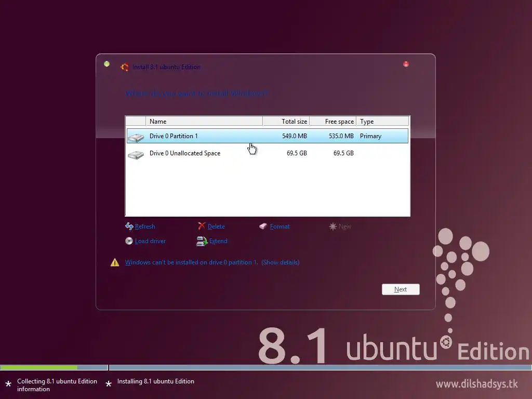532x399 pixels.
Task: Click the 69.5 GB total size value
Action: tap(297, 153)
